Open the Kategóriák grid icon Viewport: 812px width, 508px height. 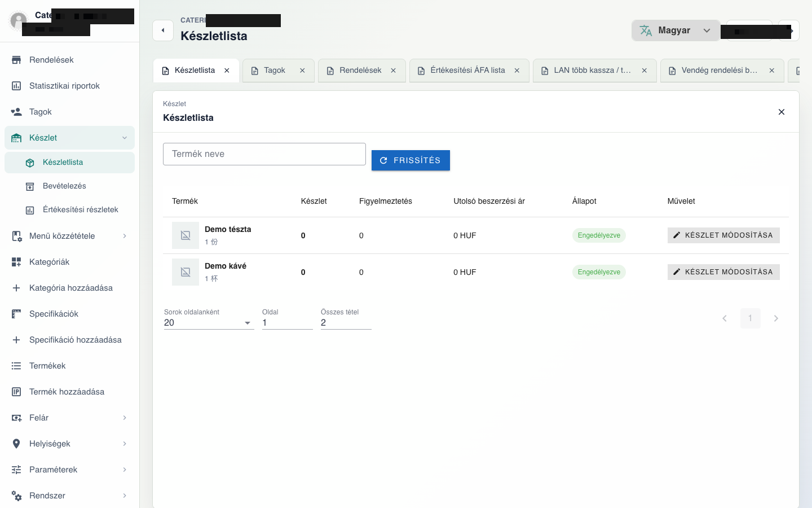[16, 262]
